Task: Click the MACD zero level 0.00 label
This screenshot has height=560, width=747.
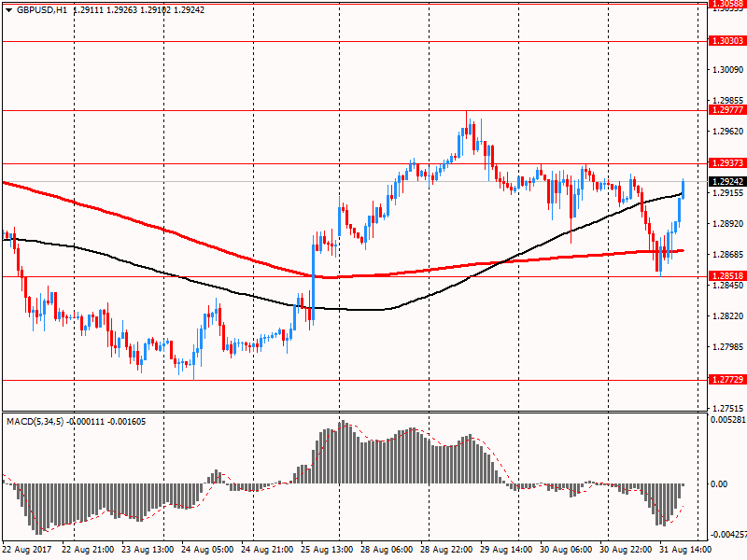Action: tap(719, 484)
